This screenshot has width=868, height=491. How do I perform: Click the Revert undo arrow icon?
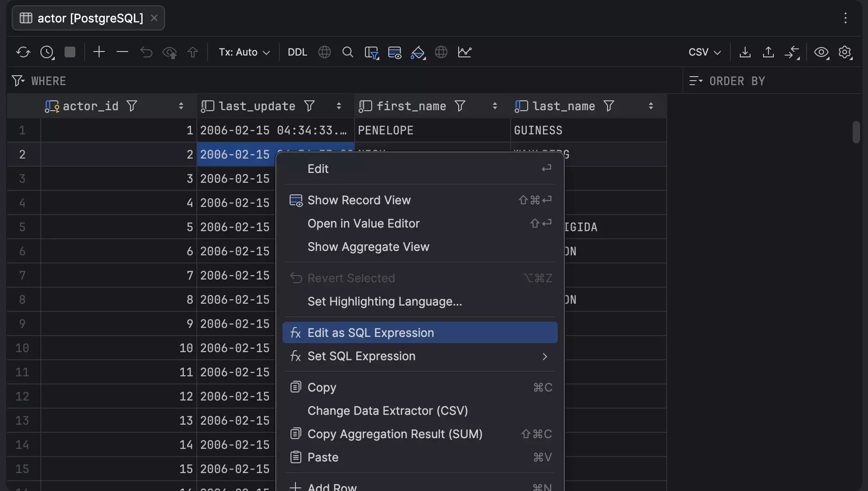[x=146, y=52]
